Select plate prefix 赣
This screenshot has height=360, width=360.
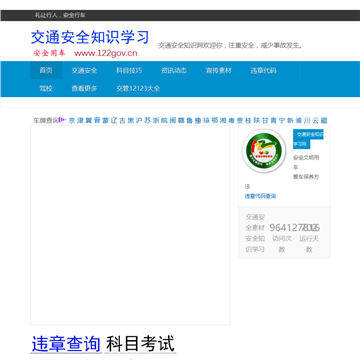181,120
